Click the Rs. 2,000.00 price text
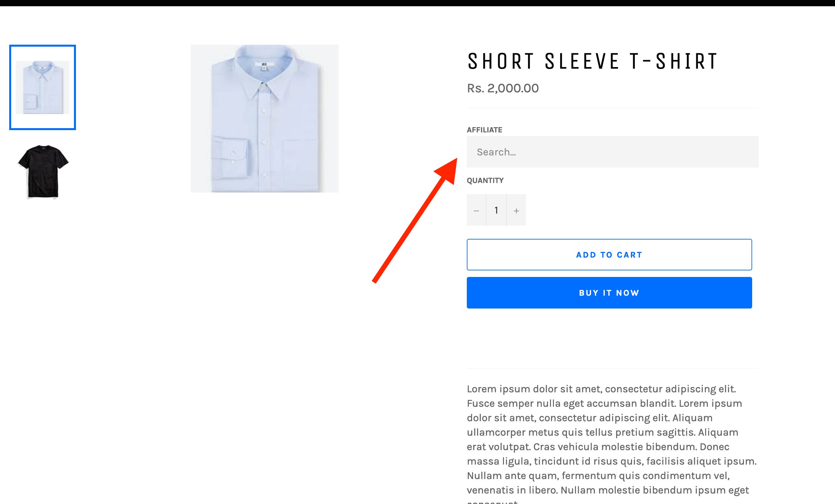835x504 pixels. pos(503,88)
